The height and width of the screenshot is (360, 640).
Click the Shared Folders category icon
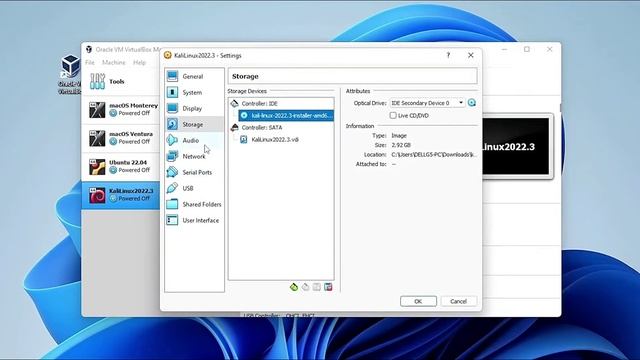click(x=172, y=204)
